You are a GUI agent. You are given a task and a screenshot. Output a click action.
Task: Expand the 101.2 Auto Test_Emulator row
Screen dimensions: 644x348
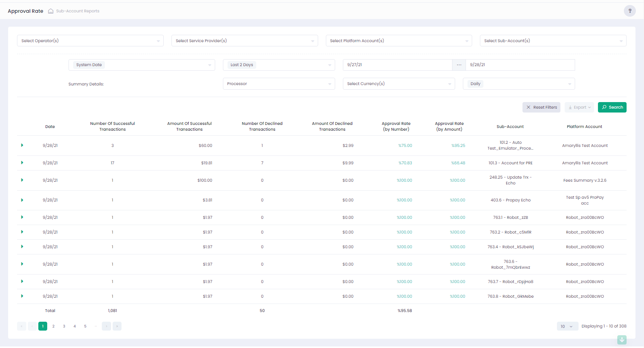[22, 145]
